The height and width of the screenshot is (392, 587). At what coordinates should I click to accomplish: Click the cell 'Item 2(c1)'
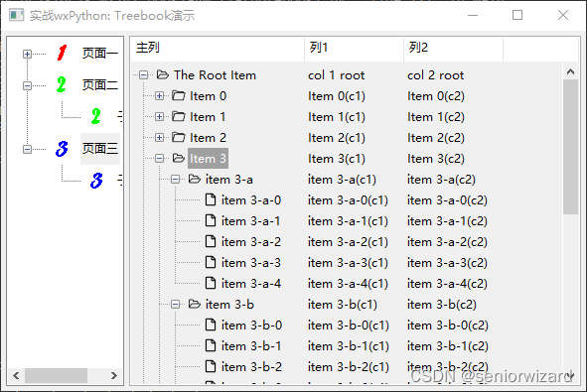(x=337, y=138)
